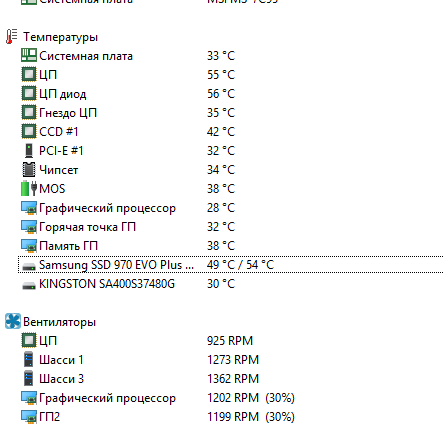Screen dimensions: 443x444
Task: Click the Температуры section header
Action: [60, 37]
